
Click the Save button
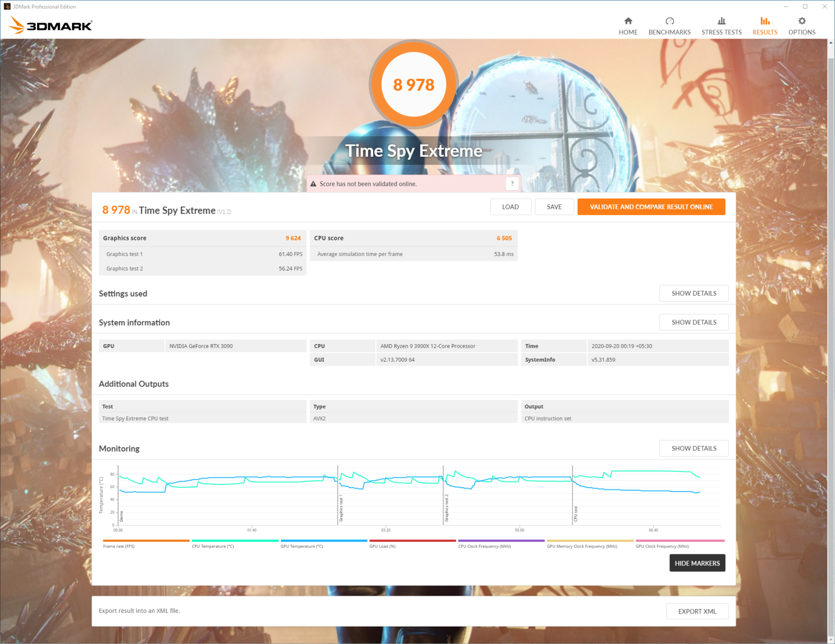coord(554,207)
